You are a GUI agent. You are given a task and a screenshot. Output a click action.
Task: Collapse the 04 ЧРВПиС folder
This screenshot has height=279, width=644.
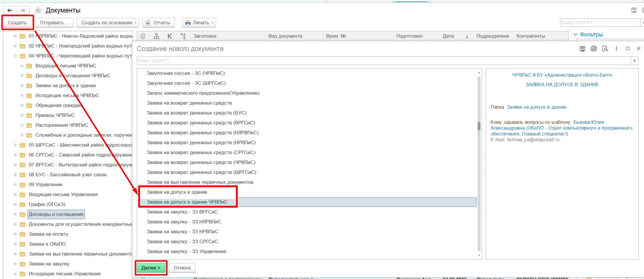click(15, 56)
